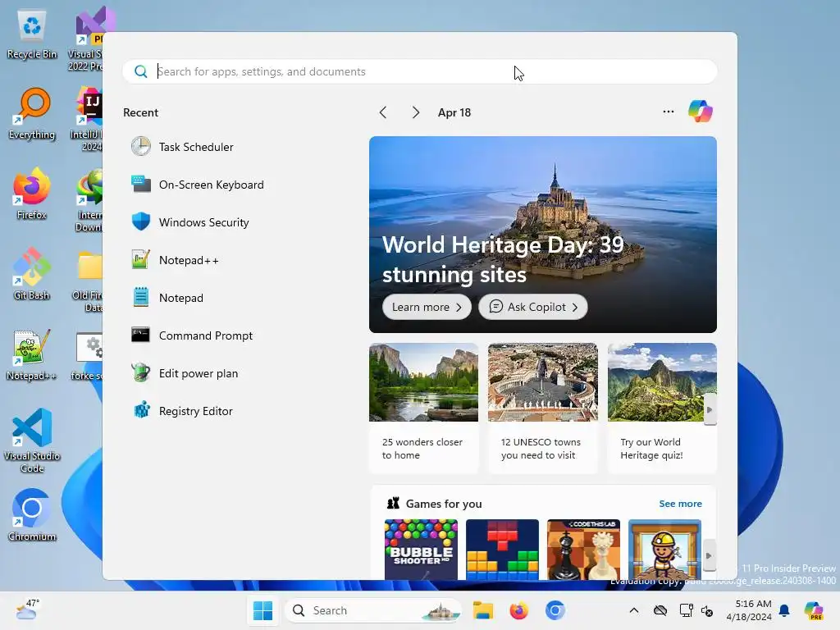Screen dimensions: 840x630
Task: Go to next day with right chevron
Action: pyautogui.click(x=416, y=112)
